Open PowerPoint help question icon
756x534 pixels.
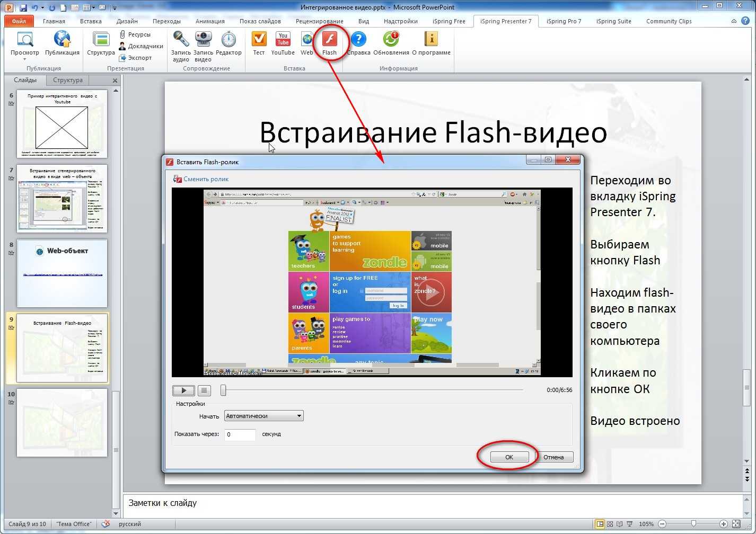[744, 21]
